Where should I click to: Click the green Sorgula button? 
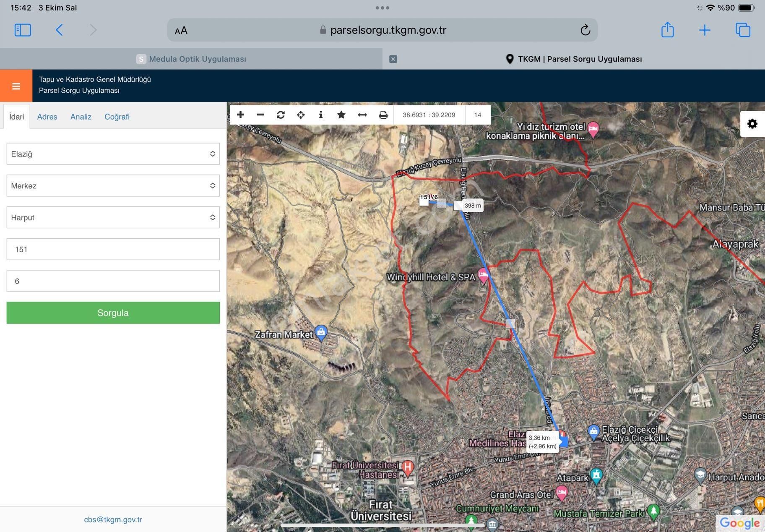click(113, 313)
